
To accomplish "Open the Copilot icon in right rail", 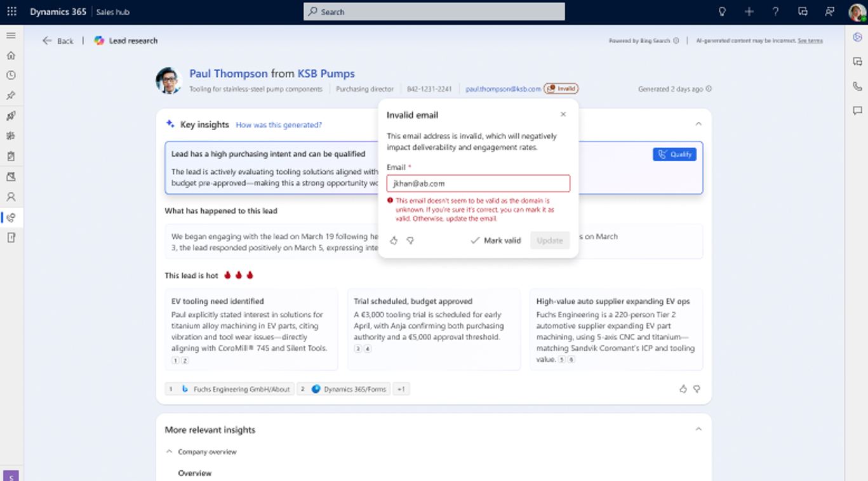I will pos(857,37).
